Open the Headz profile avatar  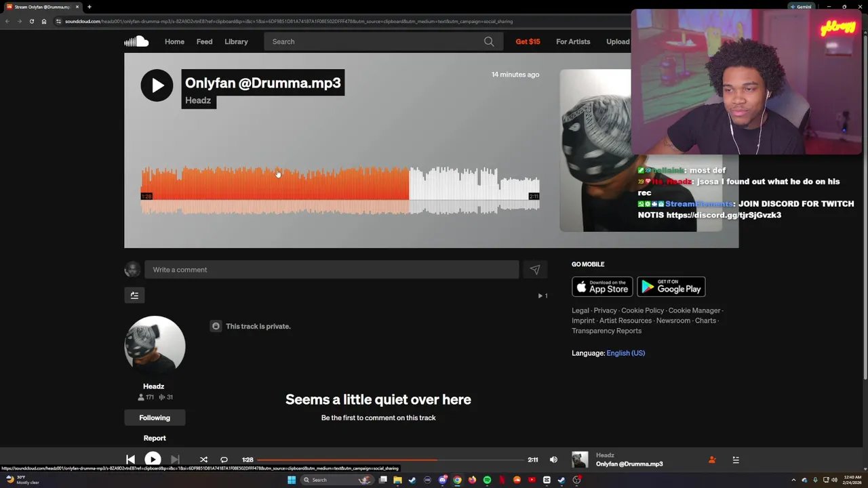tap(155, 346)
